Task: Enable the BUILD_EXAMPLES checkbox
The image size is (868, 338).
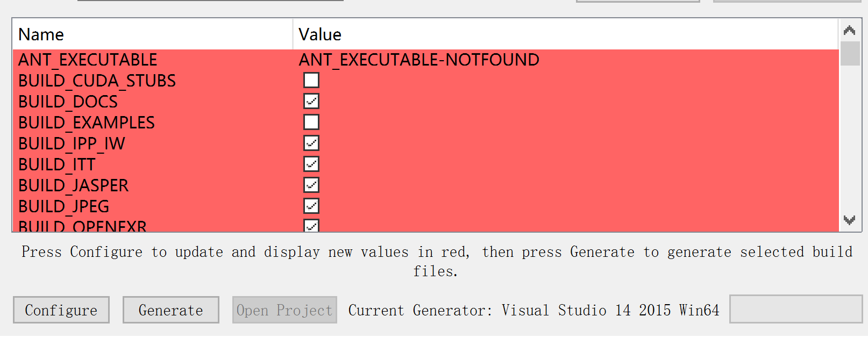Action: pyautogui.click(x=311, y=122)
